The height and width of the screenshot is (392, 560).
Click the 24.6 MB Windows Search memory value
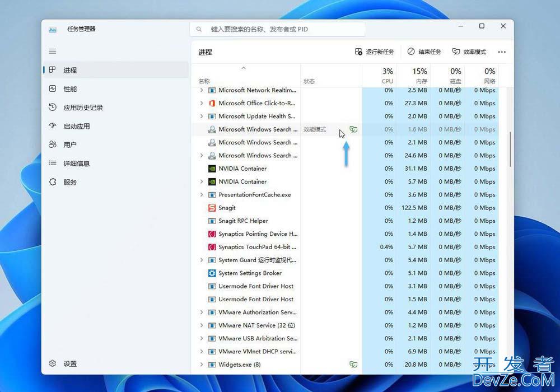[x=416, y=156]
